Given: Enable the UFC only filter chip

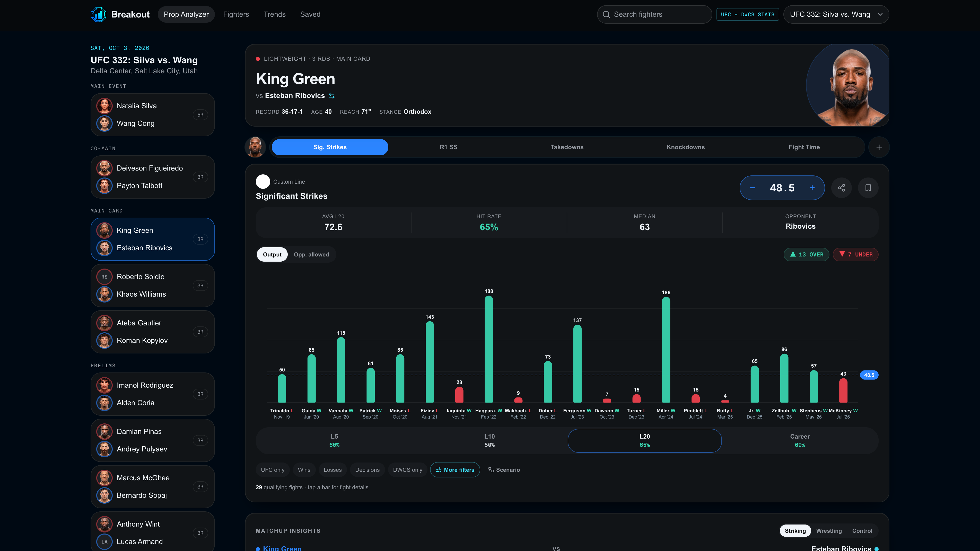Looking at the screenshot, I should 272,470.
